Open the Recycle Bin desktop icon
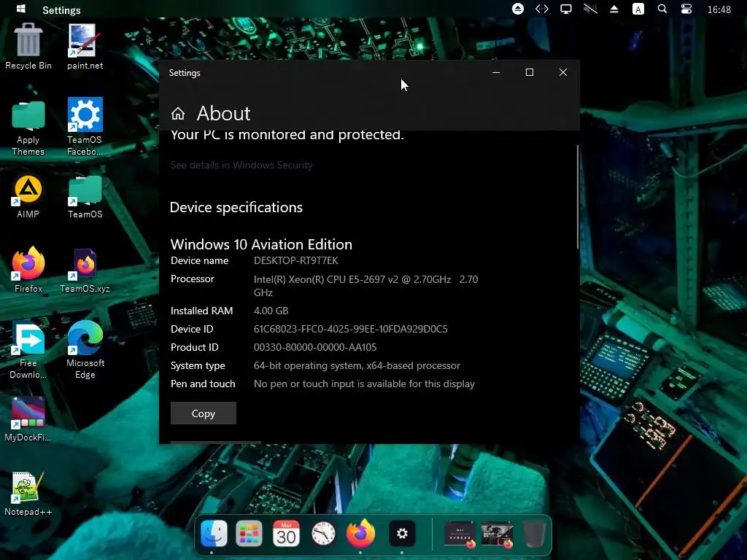The height and width of the screenshot is (560, 747). point(28,47)
